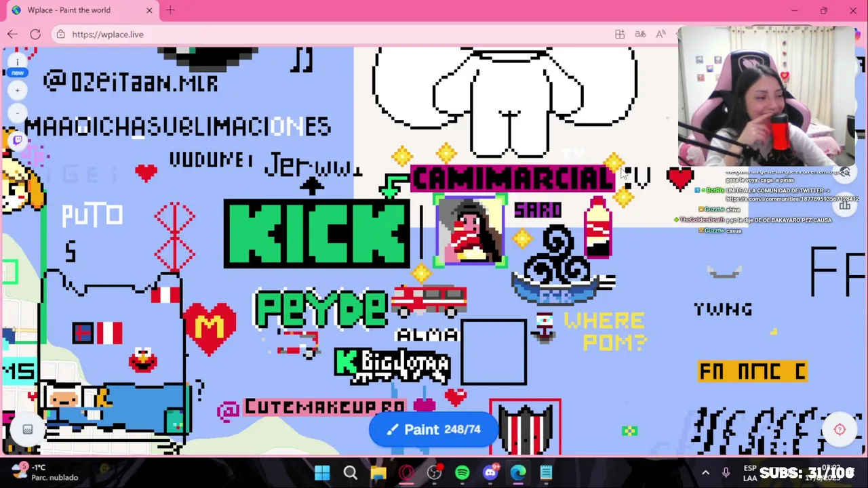The image size is (868, 488).
Task: Open the Notepad app on the taskbar
Action: pos(546,472)
